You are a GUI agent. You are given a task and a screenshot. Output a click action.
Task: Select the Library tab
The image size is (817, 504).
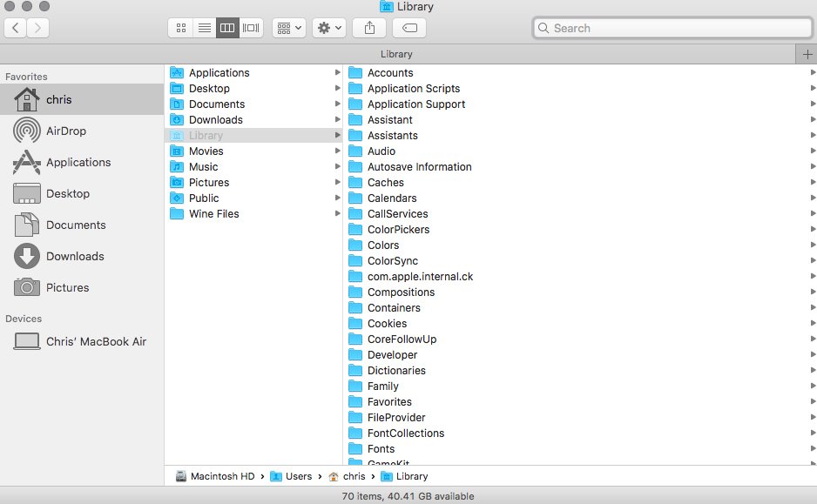(x=397, y=54)
